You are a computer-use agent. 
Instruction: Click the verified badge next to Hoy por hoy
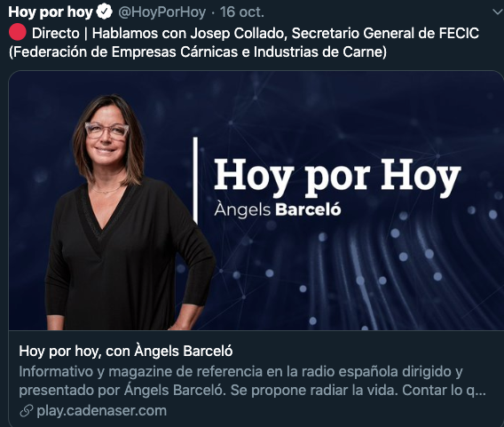coord(105,12)
